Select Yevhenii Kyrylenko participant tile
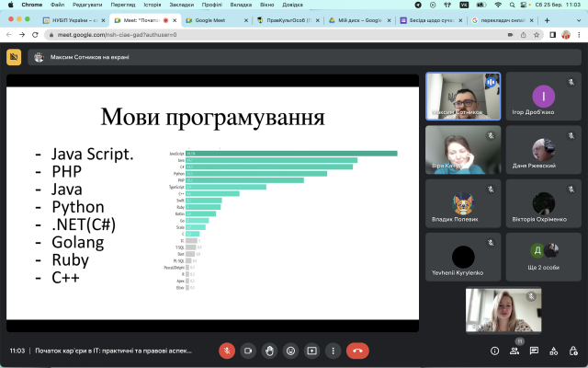 pos(463,257)
